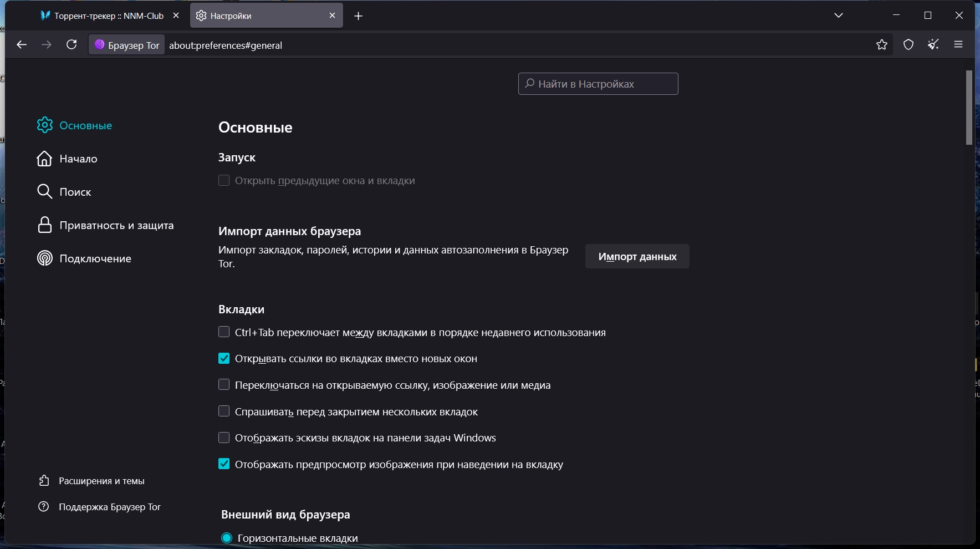Open a new tab with the plus icon
This screenshot has height=549, width=980.
click(x=359, y=16)
